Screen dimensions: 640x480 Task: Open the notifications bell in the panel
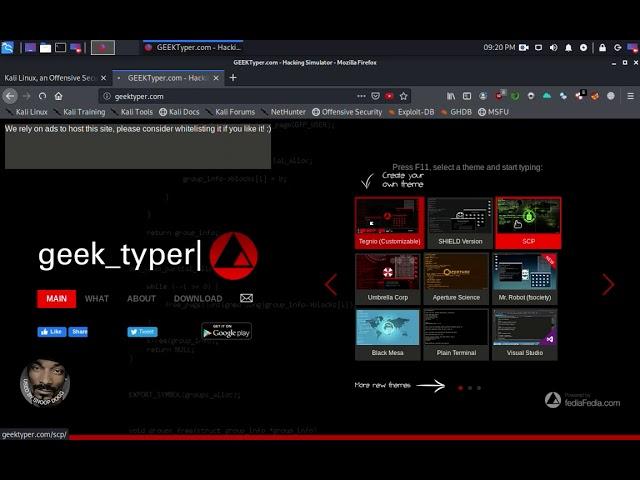[569, 48]
